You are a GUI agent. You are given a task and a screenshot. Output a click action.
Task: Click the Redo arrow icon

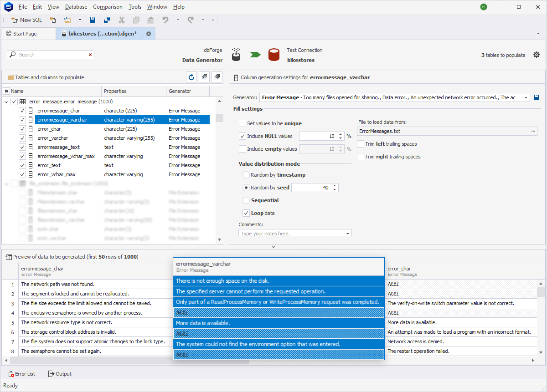pos(191,20)
